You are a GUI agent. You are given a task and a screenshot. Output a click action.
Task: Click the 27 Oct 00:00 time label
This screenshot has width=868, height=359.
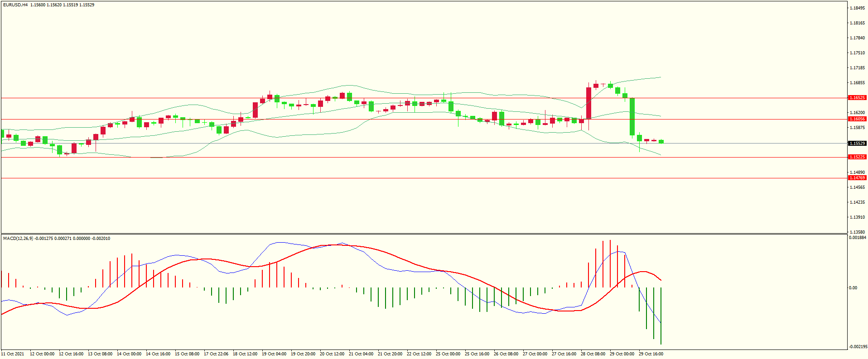(535, 354)
